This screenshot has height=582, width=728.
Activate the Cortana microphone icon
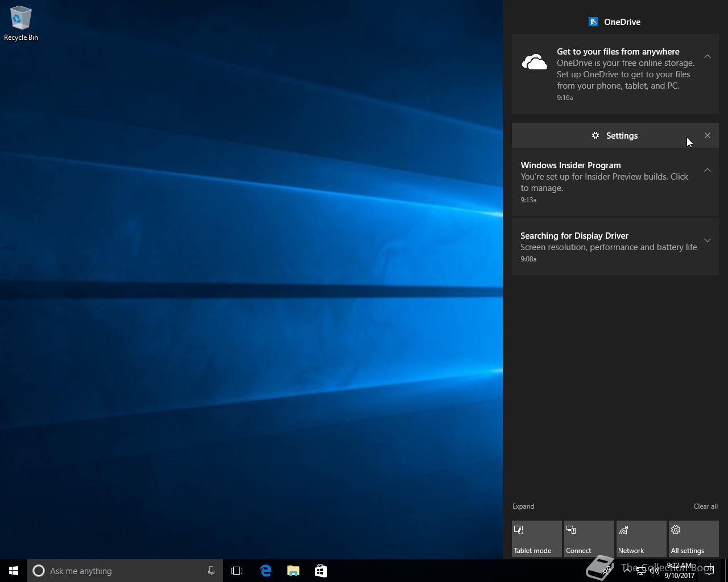tap(211, 571)
